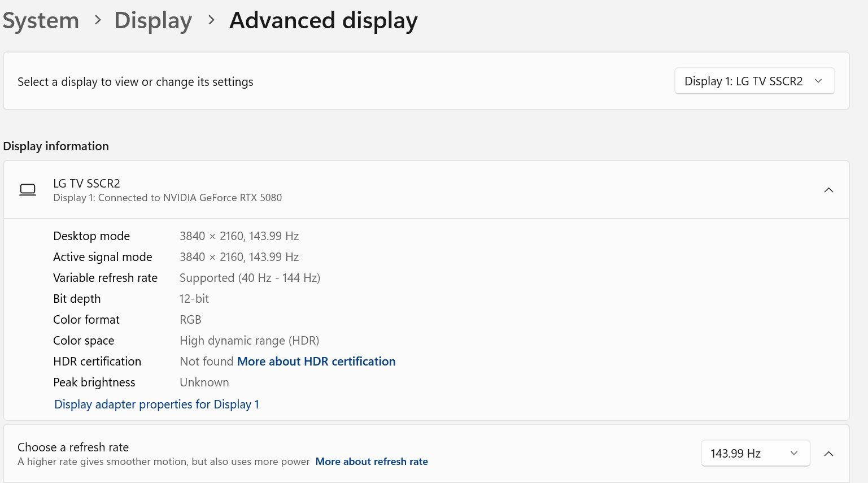Click the Variable refresh rate supported value
Viewport: 868px width, 483px height.
tap(250, 278)
